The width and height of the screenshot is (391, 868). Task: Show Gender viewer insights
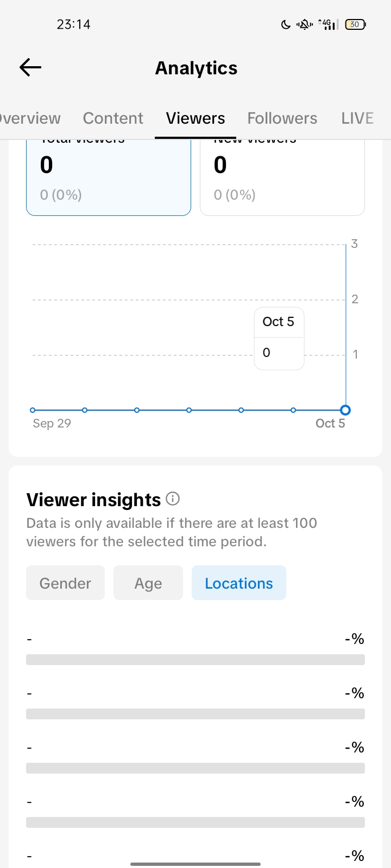65,583
